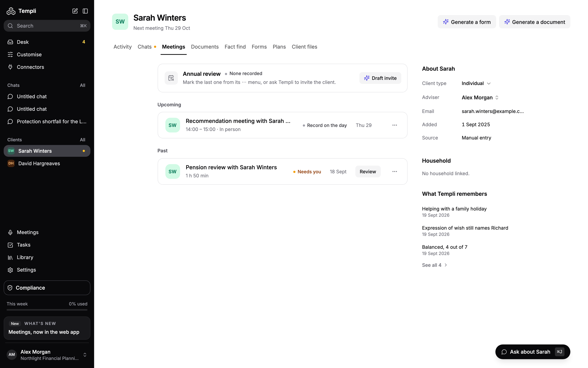Collapse the sidebar using the panel icon
Viewport: 588px width, 368px height.
pos(85,11)
